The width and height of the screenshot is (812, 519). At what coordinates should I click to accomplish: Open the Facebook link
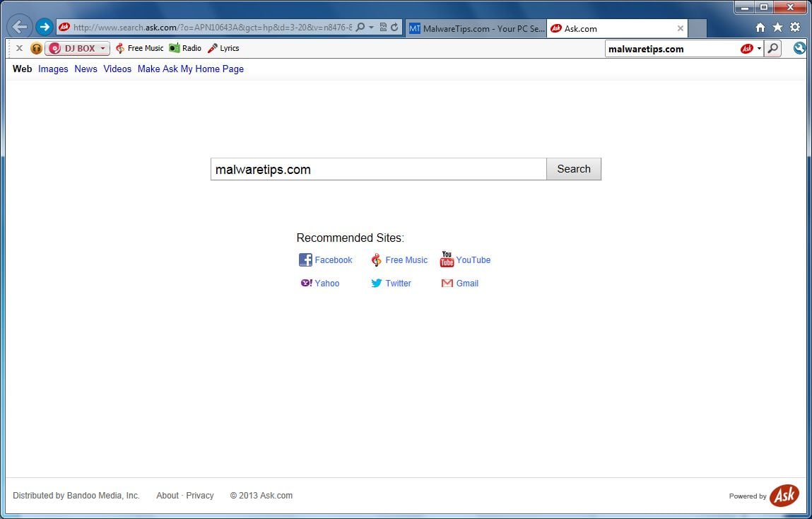pos(334,260)
